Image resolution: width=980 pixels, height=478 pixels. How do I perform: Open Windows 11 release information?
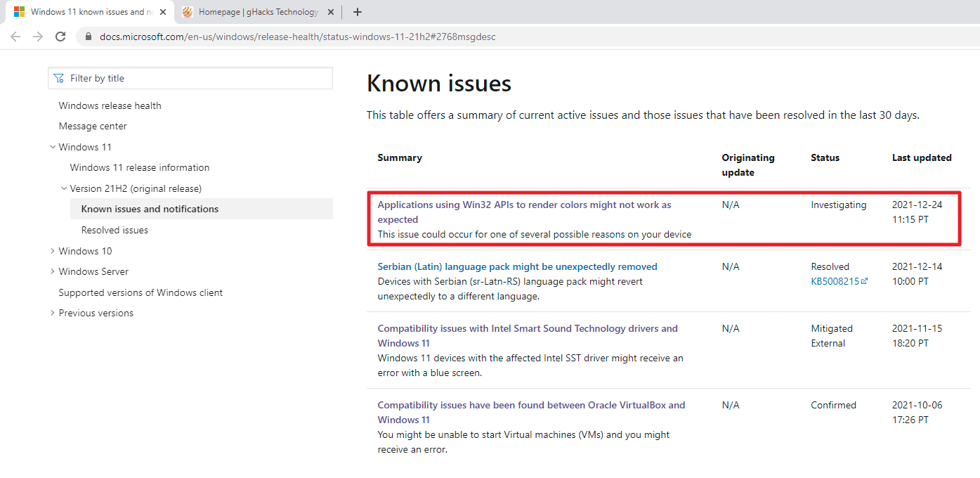140,167
